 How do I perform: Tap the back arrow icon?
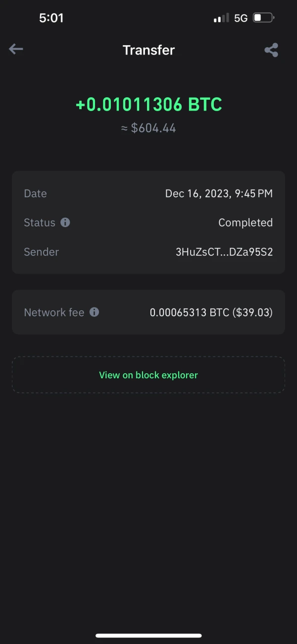16,49
